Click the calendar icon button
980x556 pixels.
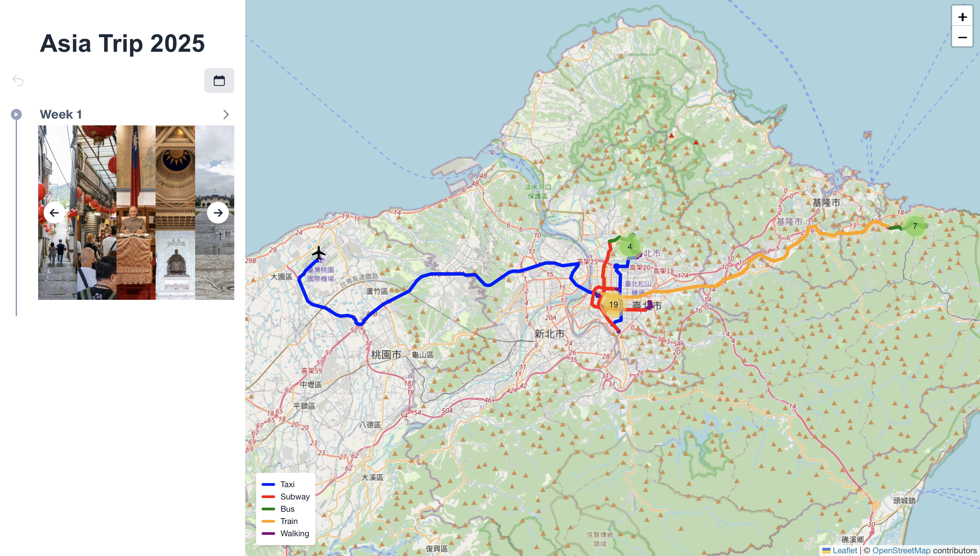click(219, 81)
